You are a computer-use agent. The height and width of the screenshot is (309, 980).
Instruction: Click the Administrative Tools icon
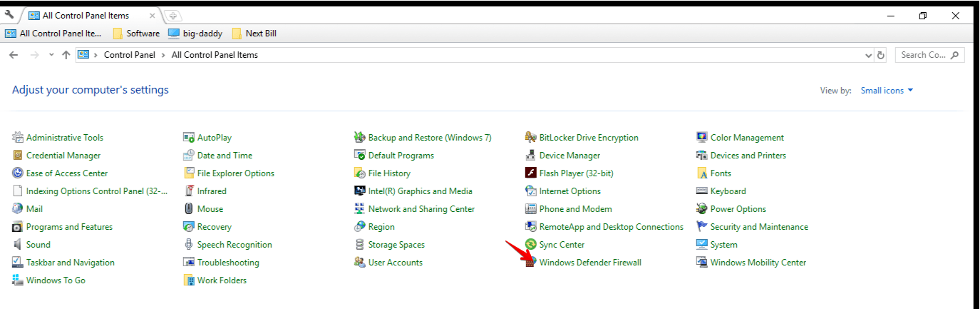click(x=18, y=138)
